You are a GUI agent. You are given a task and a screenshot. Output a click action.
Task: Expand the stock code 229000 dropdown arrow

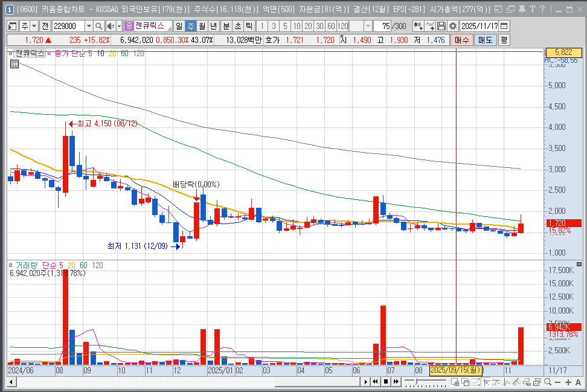tap(89, 26)
